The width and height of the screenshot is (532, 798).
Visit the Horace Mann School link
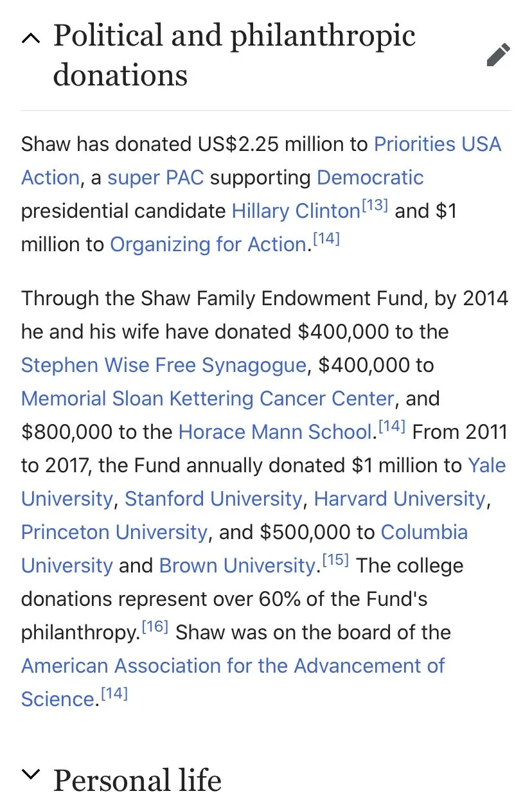point(276,432)
